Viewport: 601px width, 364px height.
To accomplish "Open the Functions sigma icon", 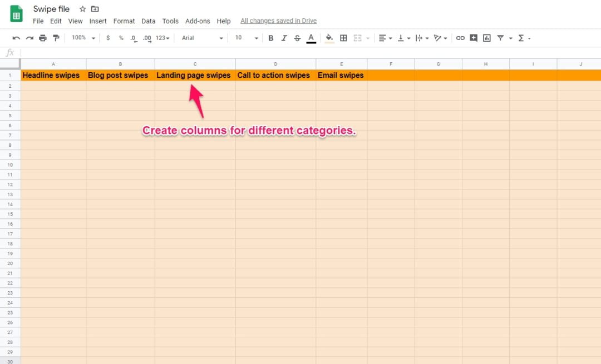I will (522, 38).
